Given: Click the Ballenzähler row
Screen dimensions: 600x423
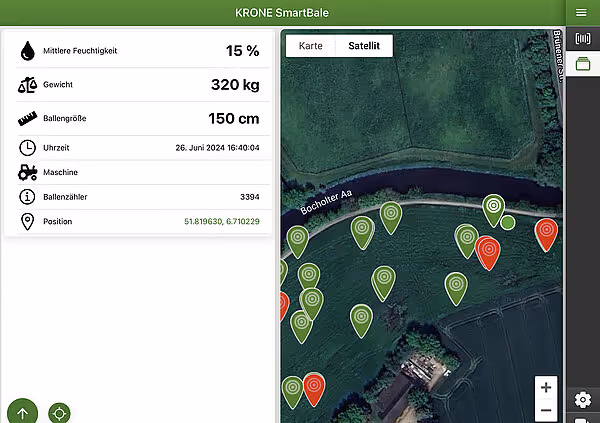Looking at the screenshot, I should (x=139, y=197).
